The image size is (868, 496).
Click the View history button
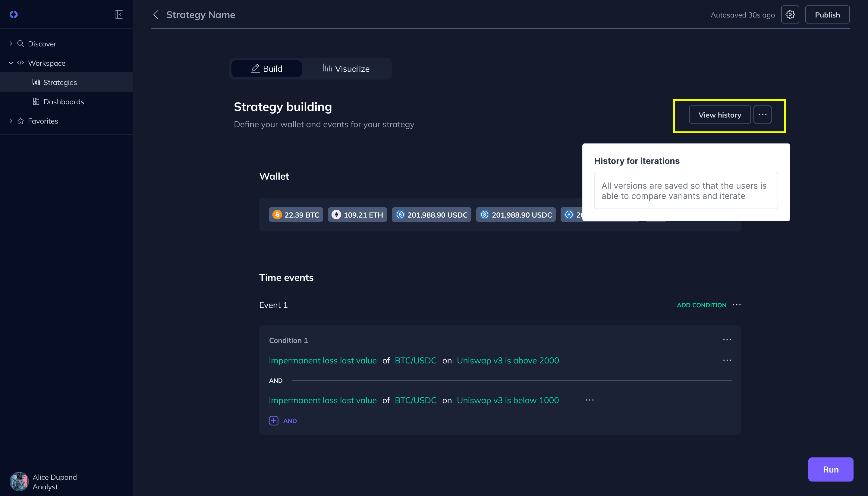click(x=719, y=115)
